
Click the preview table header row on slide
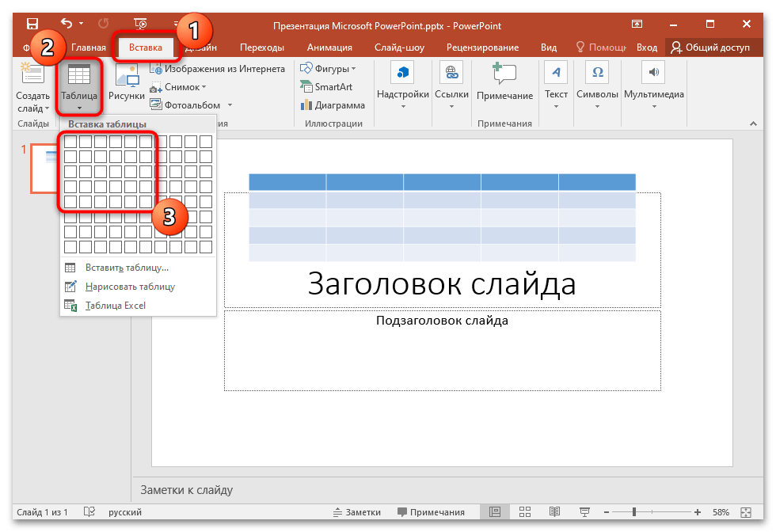[x=442, y=182]
